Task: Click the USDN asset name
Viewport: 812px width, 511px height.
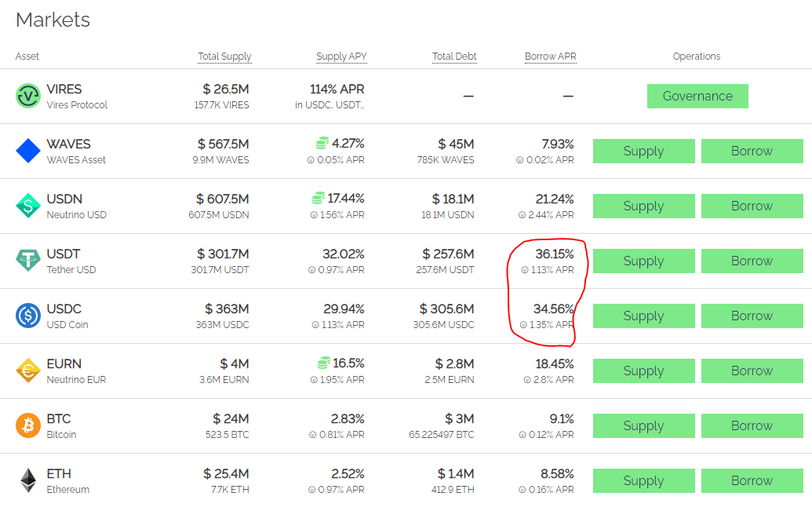Action: coord(64,199)
